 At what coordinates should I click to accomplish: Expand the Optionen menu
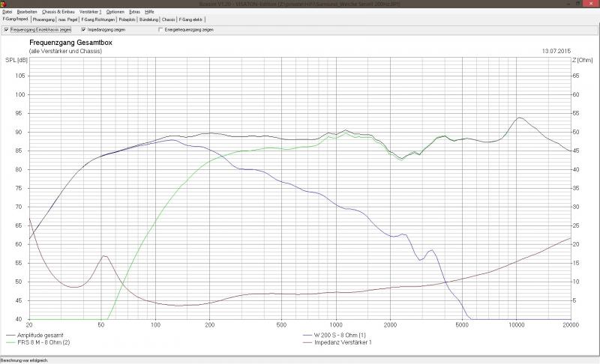[115, 12]
